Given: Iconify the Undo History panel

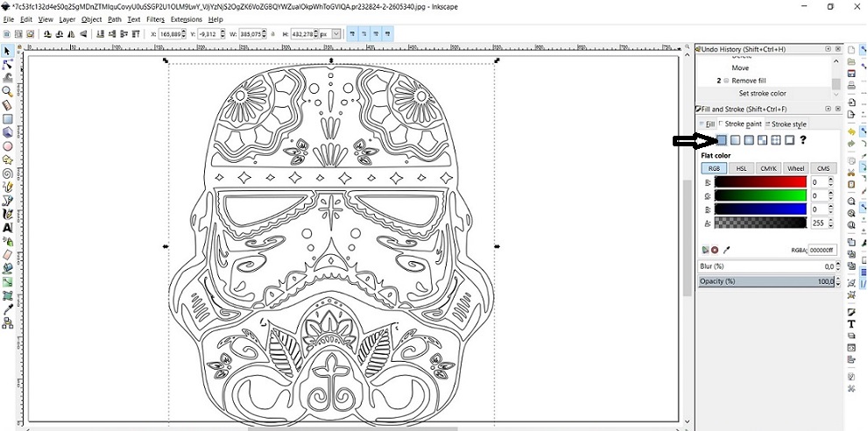Looking at the screenshot, I should (828, 49).
